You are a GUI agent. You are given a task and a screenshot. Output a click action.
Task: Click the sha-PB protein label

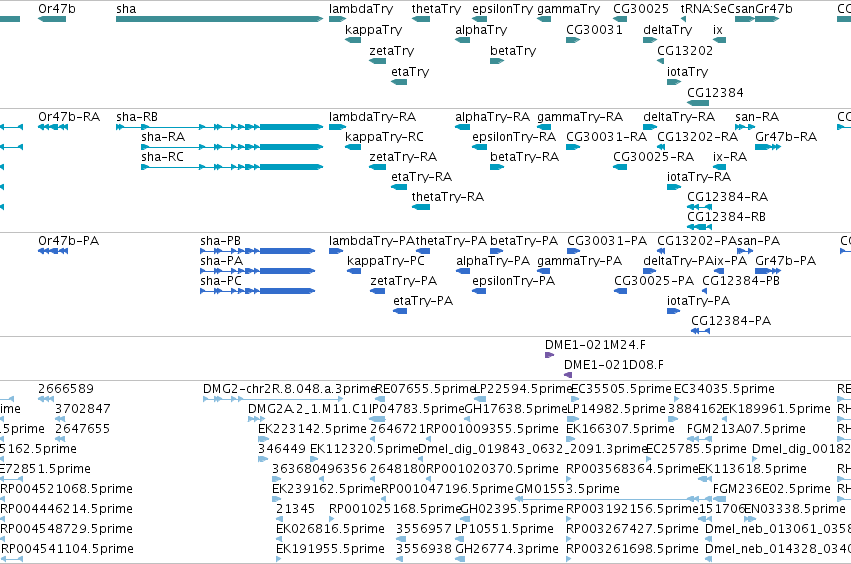coord(220,241)
